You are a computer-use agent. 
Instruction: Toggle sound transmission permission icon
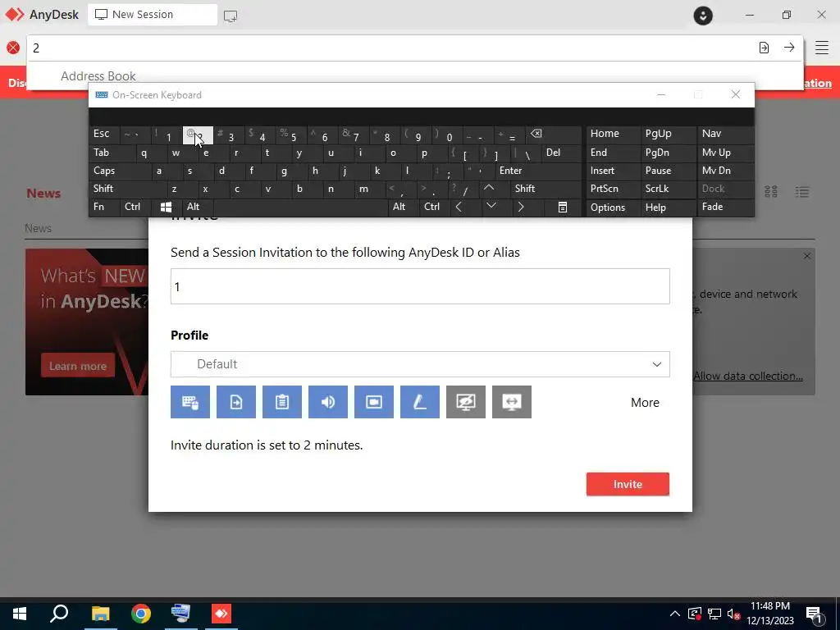point(328,402)
